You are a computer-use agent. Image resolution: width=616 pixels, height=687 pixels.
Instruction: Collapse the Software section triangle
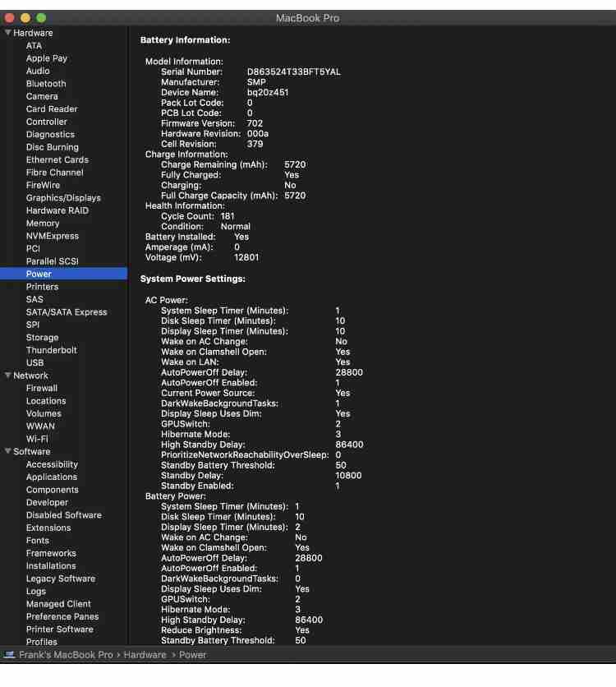[7, 451]
